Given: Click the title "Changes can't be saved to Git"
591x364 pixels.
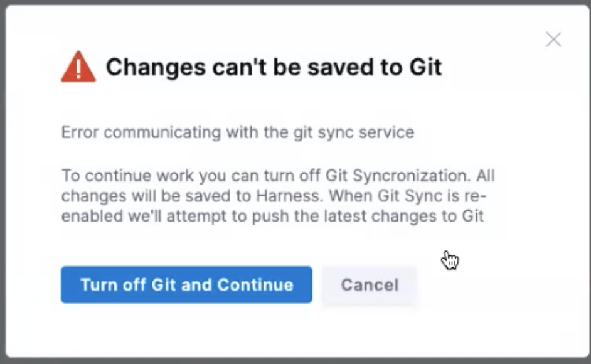Looking at the screenshot, I should coord(274,68).
